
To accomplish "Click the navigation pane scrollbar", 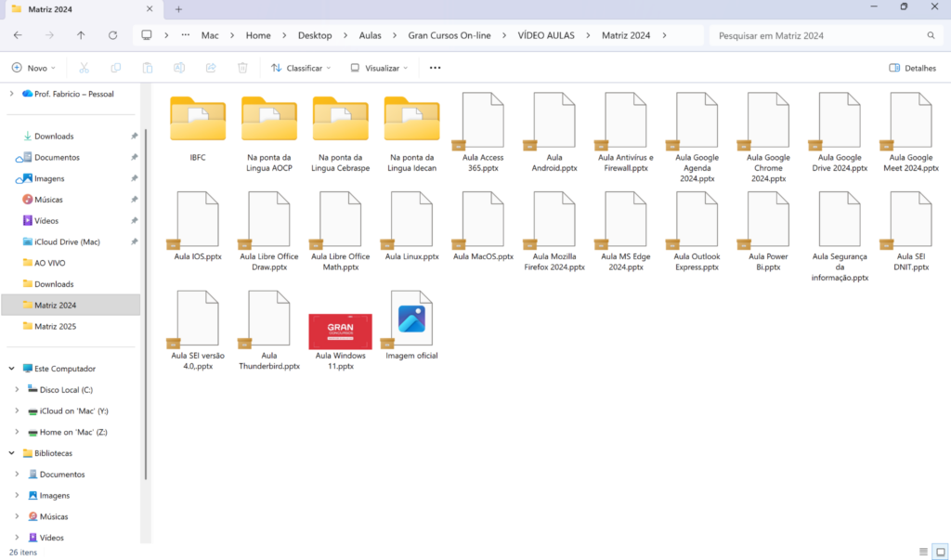I will [145, 304].
